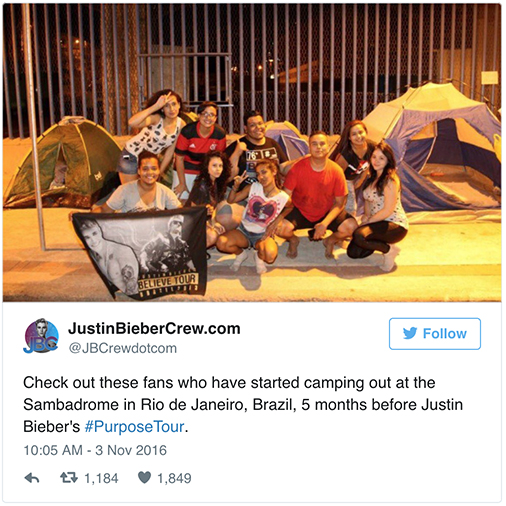Click the man in the red shirt
Screen dimensions: 506x506
(317, 195)
